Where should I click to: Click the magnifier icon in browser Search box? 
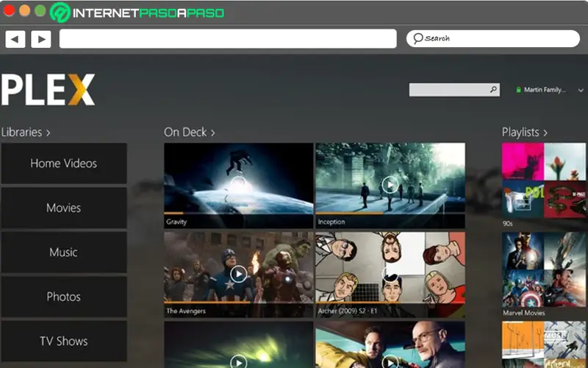(x=417, y=38)
